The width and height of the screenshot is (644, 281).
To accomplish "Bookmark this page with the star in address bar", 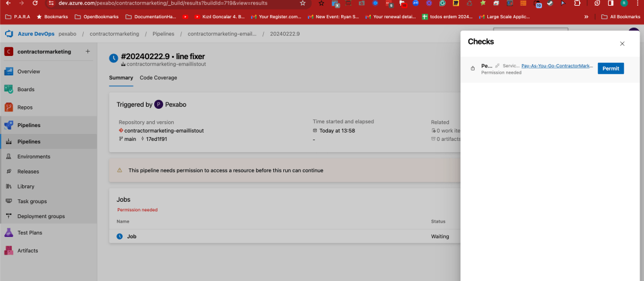I will 303,3.
